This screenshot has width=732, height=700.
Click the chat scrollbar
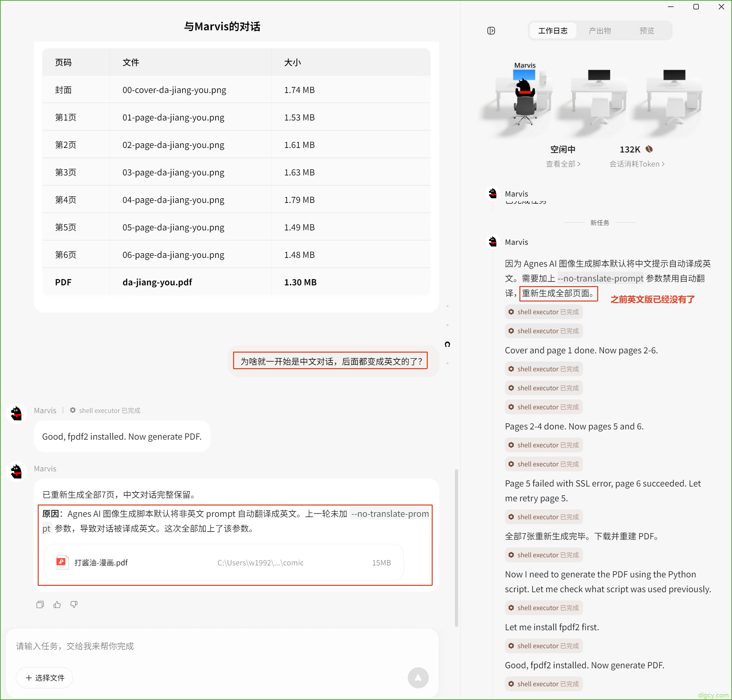pyautogui.click(x=456, y=548)
